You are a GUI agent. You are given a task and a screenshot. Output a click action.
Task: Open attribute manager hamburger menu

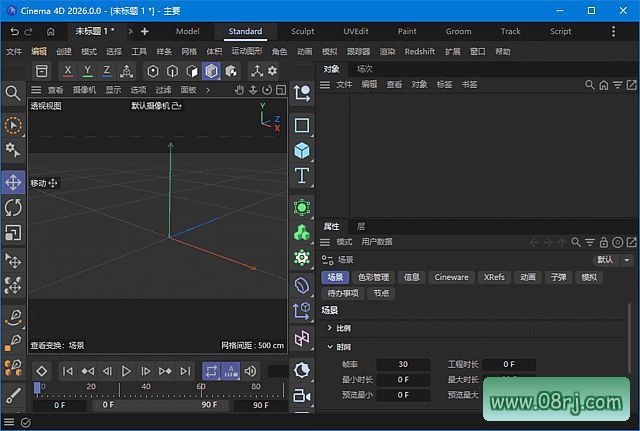(325, 242)
